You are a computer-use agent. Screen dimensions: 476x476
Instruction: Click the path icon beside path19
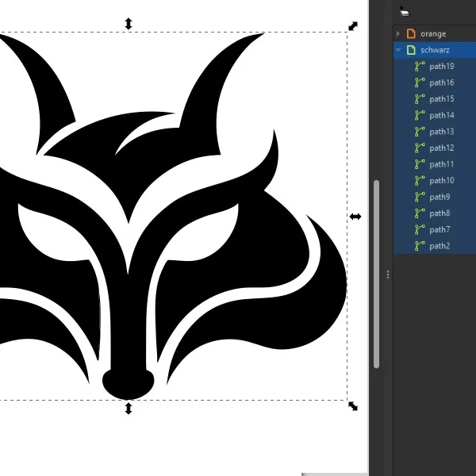(420, 67)
